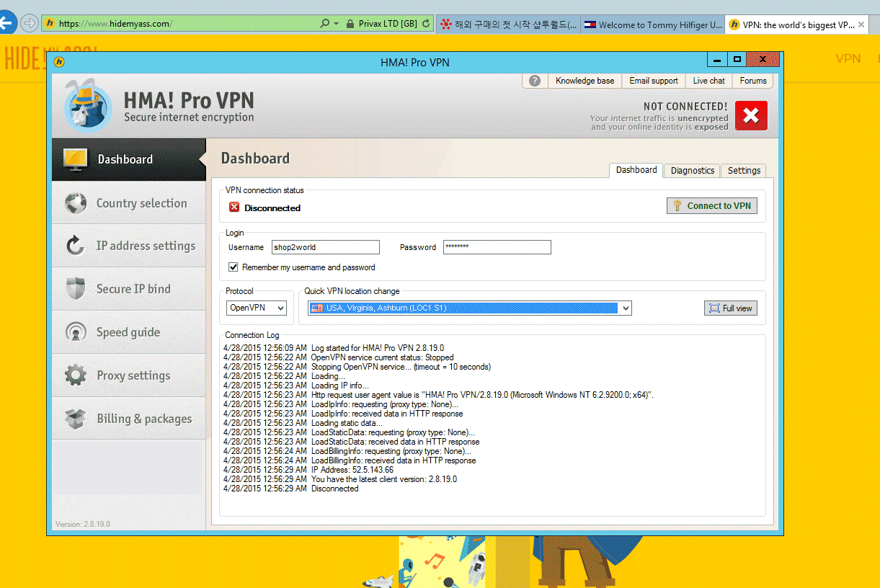The height and width of the screenshot is (588, 880).
Task: Click the Speed guide gauge icon
Action: point(76,332)
